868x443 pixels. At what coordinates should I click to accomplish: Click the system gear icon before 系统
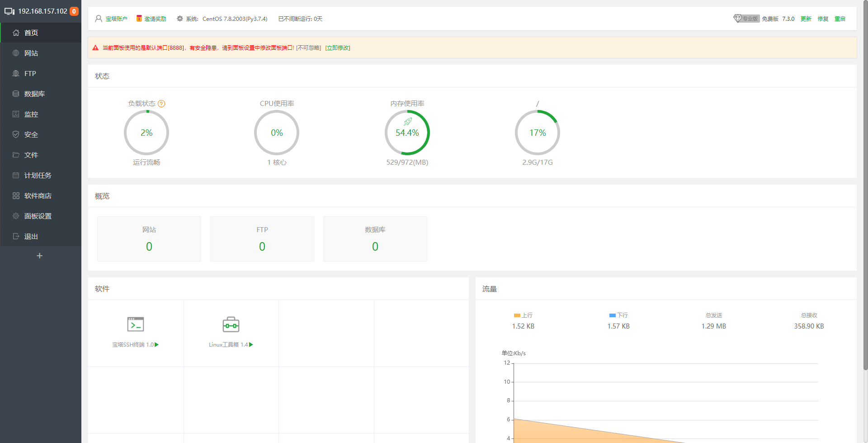(180, 19)
